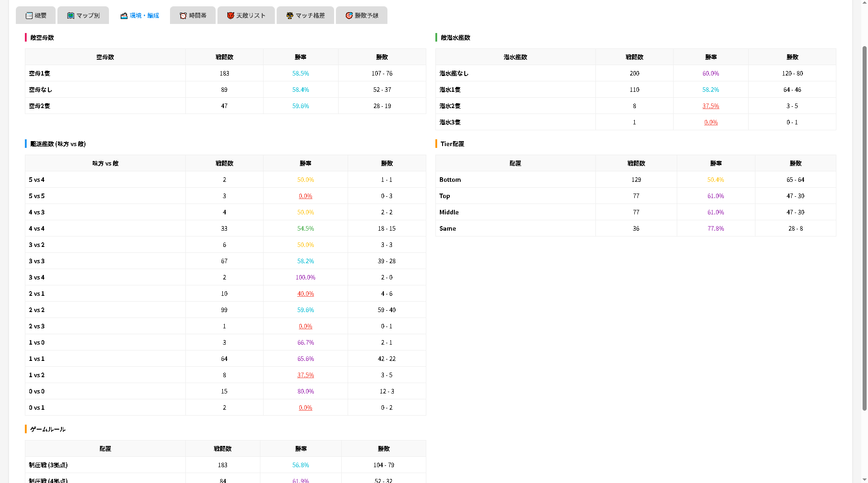
Task: Click the underlined 37.5% in the 1 vs 2 row
Action: (305, 375)
